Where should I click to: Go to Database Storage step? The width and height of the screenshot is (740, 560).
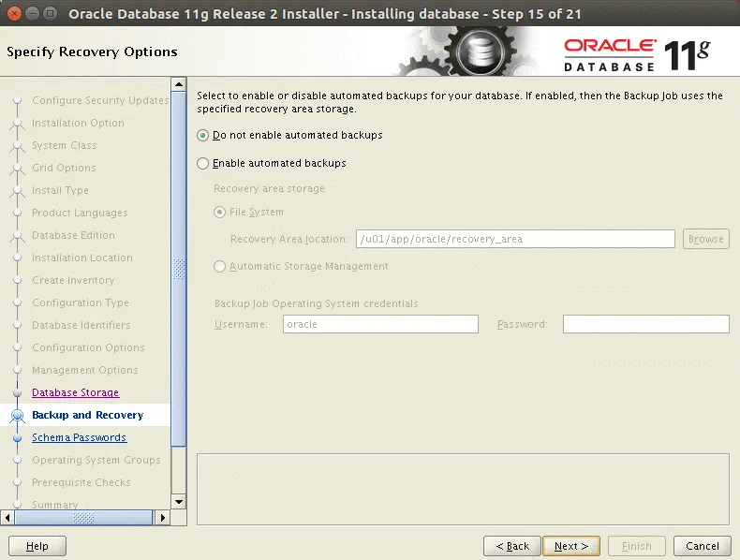pyautogui.click(x=75, y=393)
